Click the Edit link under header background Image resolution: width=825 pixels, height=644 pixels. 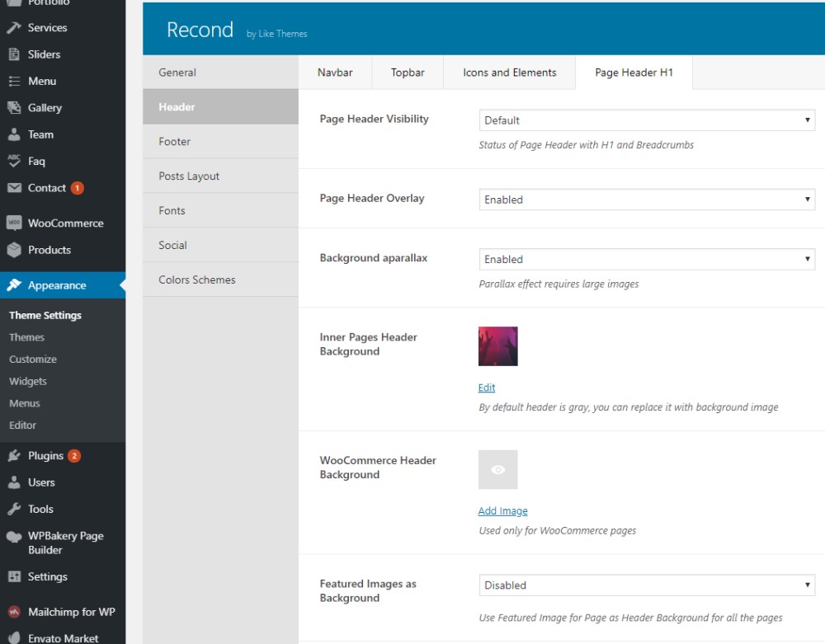(x=487, y=388)
